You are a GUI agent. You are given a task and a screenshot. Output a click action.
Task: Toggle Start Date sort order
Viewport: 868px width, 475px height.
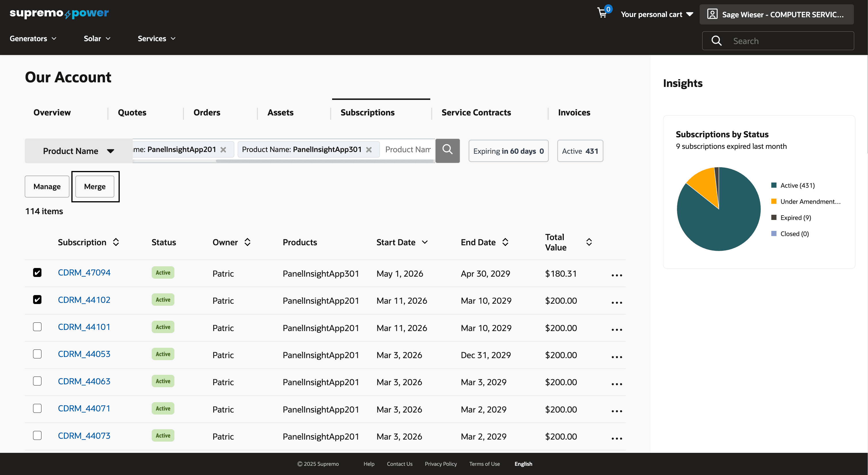click(425, 242)
